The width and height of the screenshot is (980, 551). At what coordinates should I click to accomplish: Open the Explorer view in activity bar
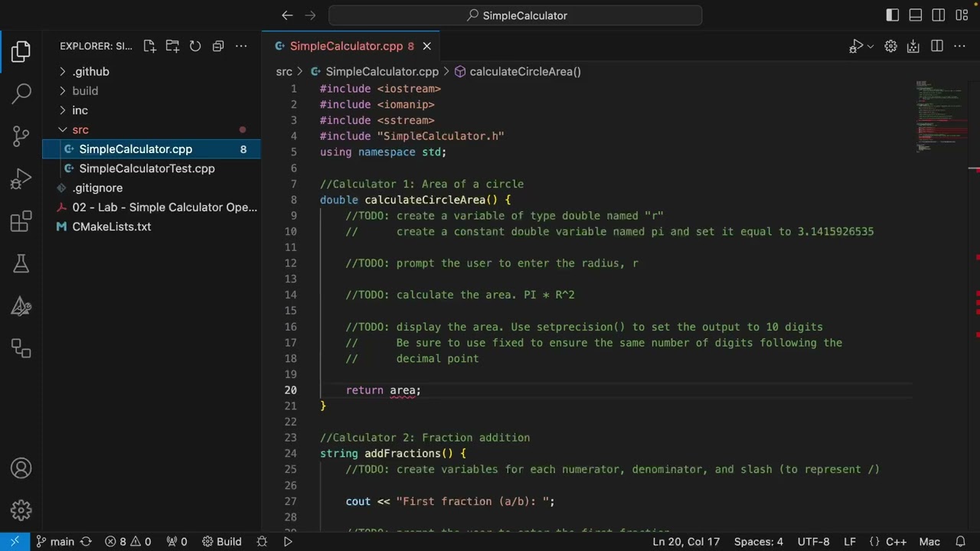[21, 52]
